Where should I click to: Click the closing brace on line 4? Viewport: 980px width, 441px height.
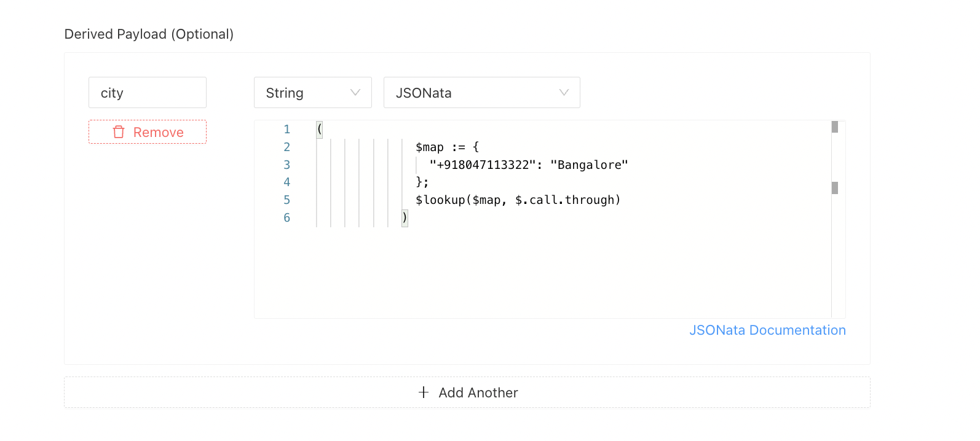(419, 182)
